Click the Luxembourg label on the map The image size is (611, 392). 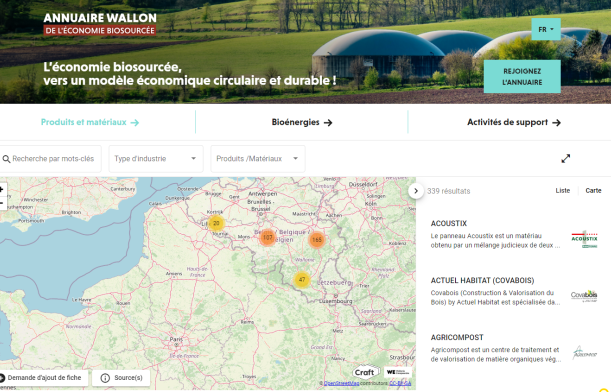tap(336, 301)
